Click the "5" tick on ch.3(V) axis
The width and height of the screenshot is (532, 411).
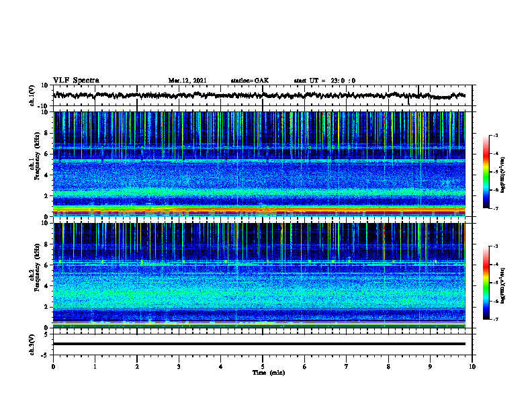coord(47,334)
